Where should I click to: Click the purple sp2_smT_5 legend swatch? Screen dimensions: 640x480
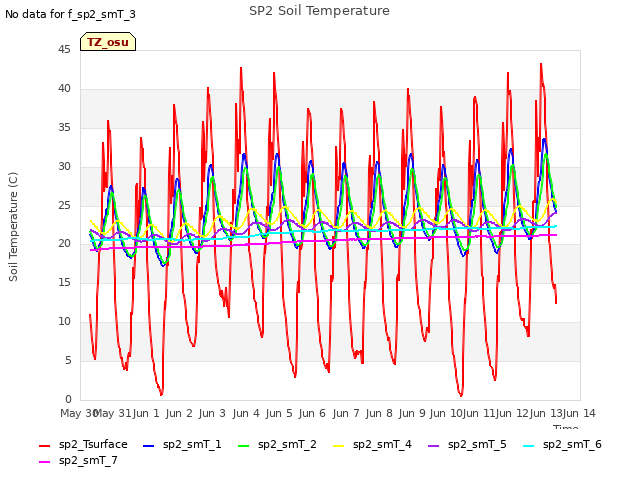coord(433,446)
